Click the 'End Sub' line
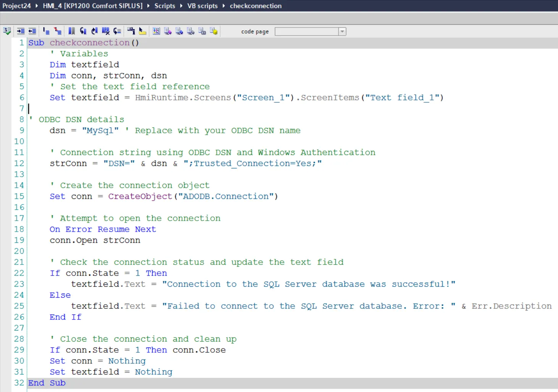 click(47, 383)
